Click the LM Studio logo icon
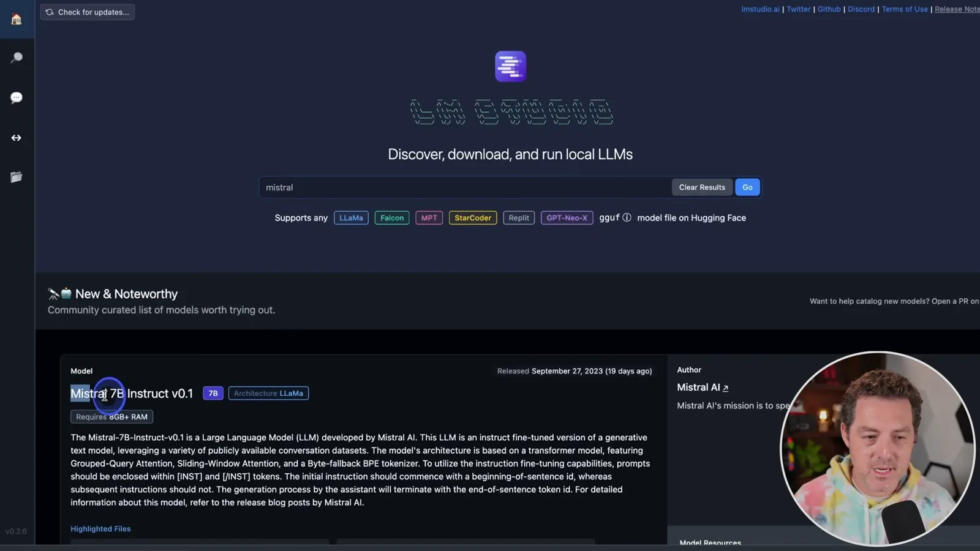 510,66
